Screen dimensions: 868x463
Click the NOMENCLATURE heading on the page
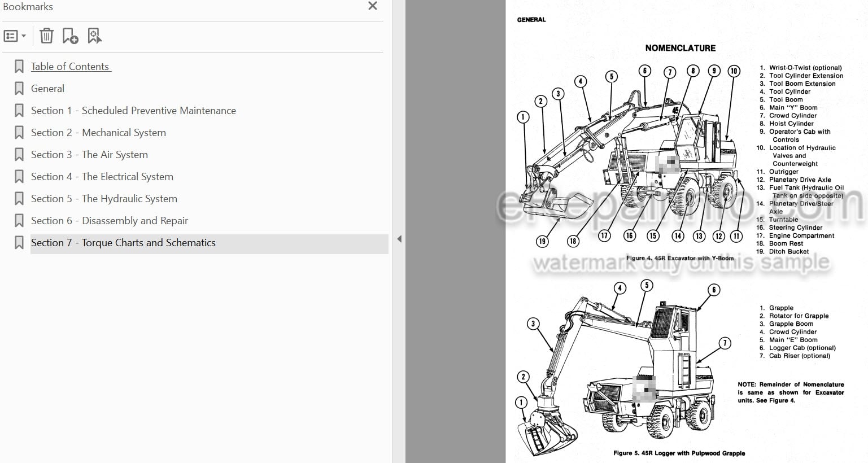[680, 49]
